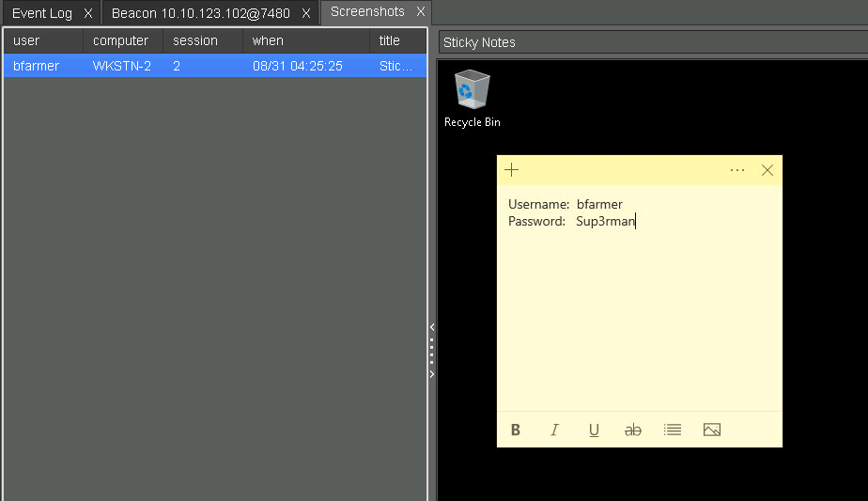This screenshot has width=868, height=501.
Task: Collapse the left panel using the splitter's left arrow
Action: point(432,327)
